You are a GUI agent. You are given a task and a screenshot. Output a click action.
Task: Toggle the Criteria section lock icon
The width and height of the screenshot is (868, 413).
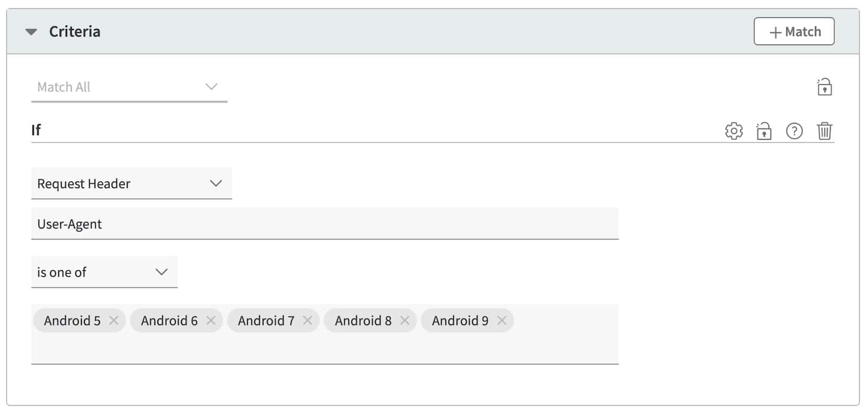pos(825,87)
